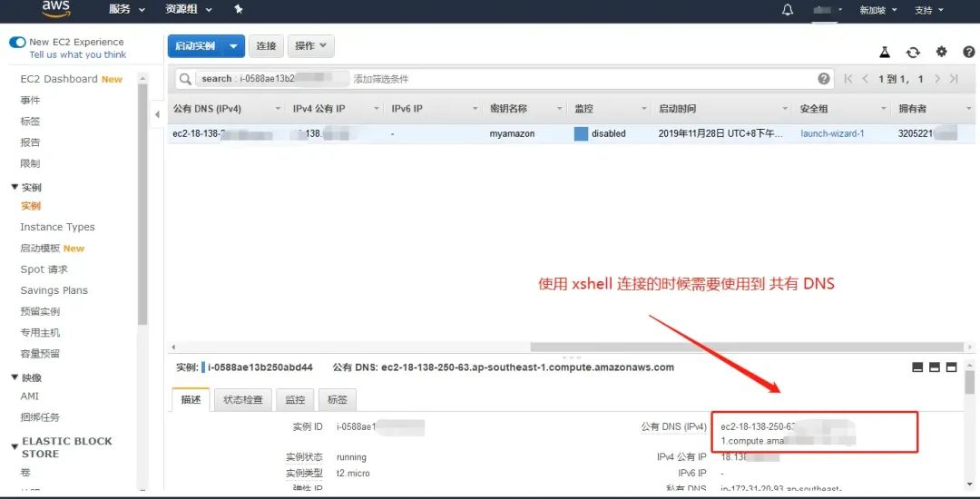Open Instance Types in sidebar
Image resolution: width=980 pixels, height=499 pixels.
coord(57,228)
